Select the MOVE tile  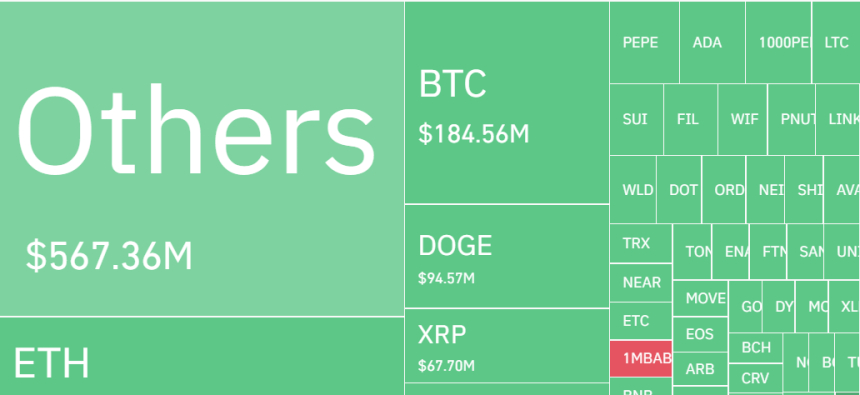click(x=700, y=298)
